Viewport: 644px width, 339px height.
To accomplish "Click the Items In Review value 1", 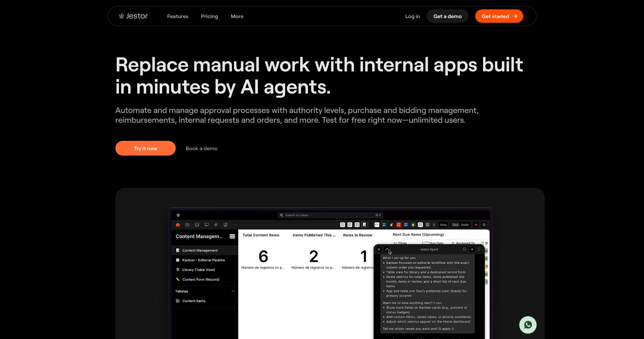I will [364, 257].
